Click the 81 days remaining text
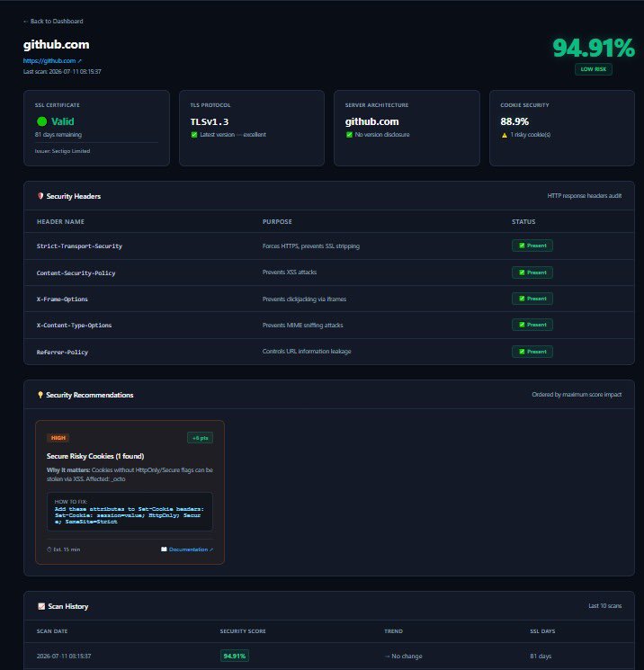This screenshot has height=670, width=644. 58,135
